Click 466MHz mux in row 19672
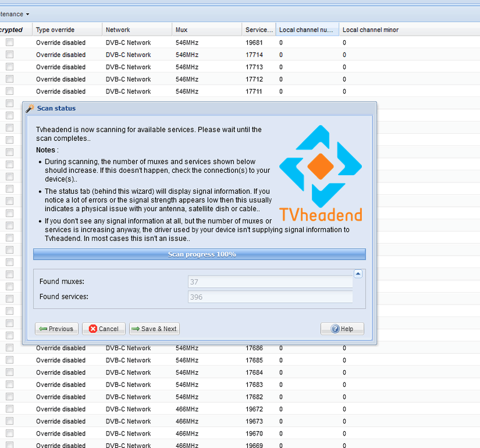The height and width of the screenshot is (448, 480). tap(187, 409)
